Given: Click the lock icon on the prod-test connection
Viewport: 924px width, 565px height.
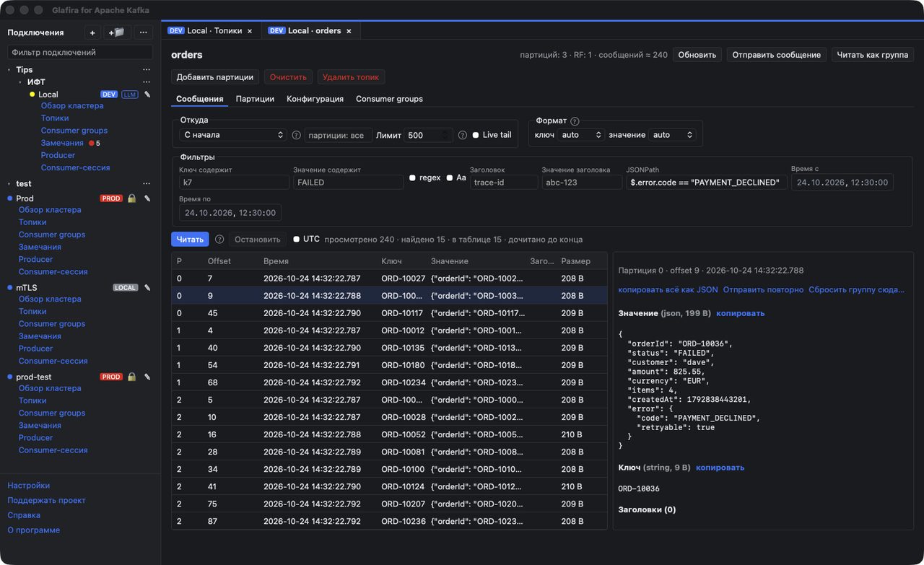Looking at the screenshot, I should click(131, 377).
